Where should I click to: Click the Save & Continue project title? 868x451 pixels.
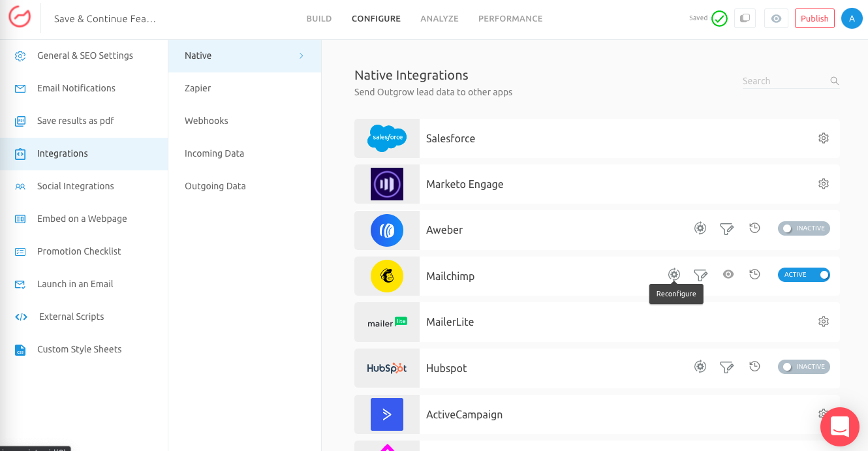(105, 19)
